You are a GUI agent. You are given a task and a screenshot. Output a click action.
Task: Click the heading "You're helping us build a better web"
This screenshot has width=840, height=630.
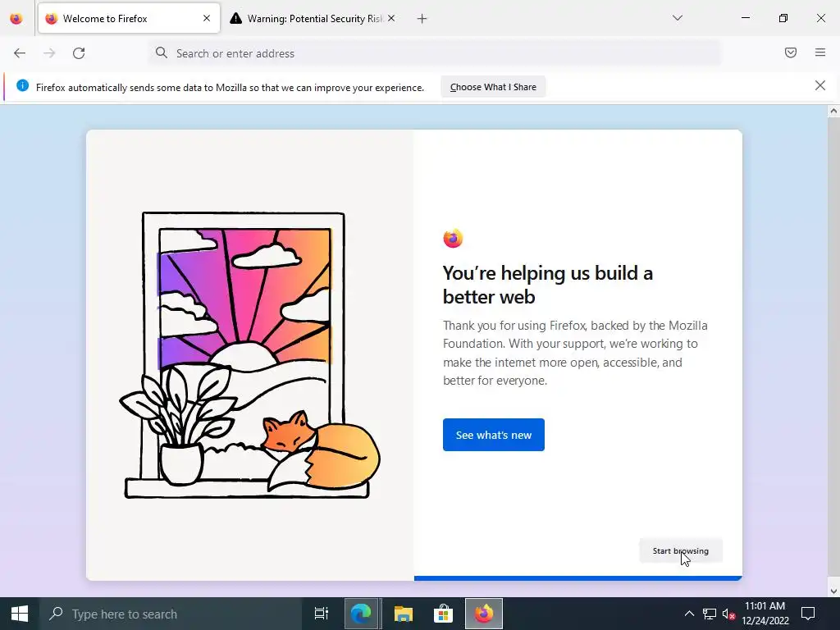[547, 285]
